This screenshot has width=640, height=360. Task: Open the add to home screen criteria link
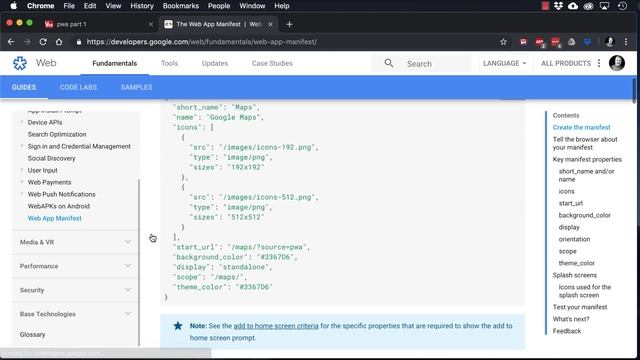(x=276, y=326)
